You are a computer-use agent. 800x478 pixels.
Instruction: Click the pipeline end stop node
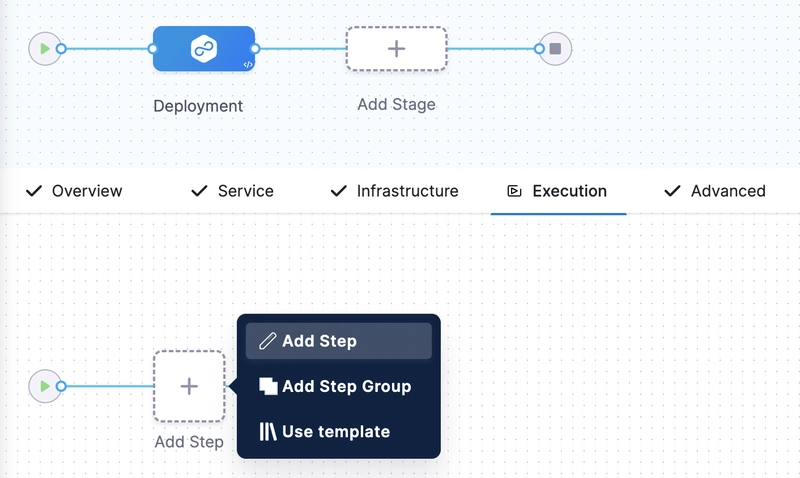pos(555,48)
